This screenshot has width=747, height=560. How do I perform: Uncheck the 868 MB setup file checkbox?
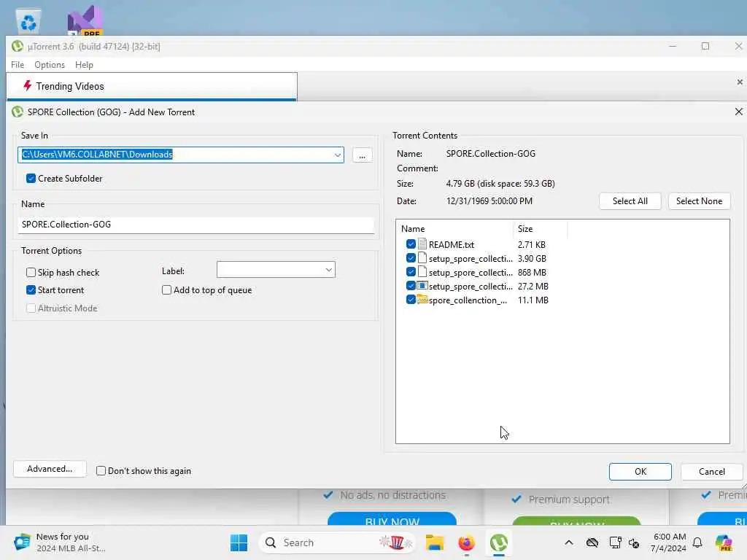tap(411, 272)
